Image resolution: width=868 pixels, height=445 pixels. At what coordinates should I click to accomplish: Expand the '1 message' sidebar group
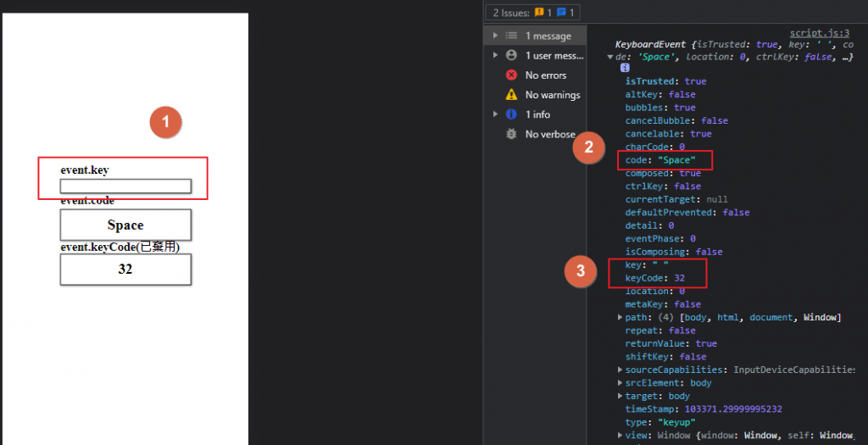tap(495, 36)
